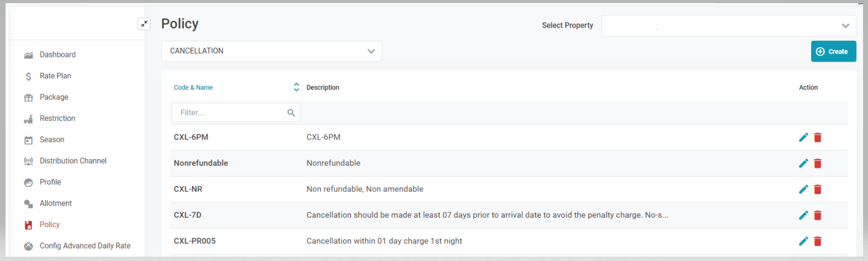Open the Select Property dropdown
This screenshot has width=868, height=261.
point(728,26)
